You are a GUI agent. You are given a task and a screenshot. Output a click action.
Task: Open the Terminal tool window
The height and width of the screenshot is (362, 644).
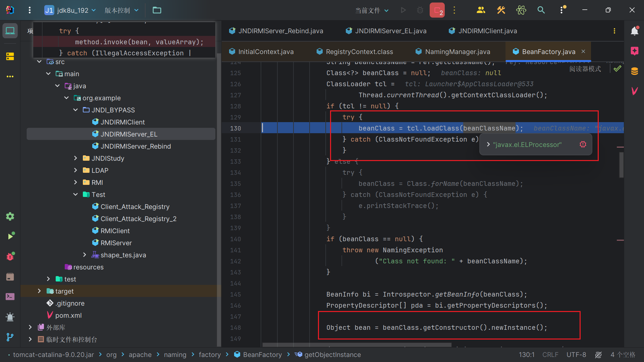(10, 297)
